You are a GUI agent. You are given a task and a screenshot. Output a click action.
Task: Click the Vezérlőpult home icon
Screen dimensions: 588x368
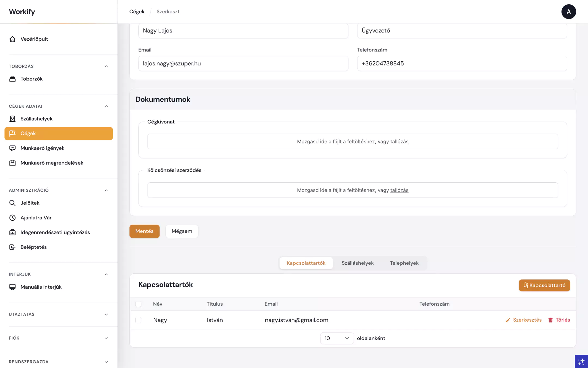point(12,39)
